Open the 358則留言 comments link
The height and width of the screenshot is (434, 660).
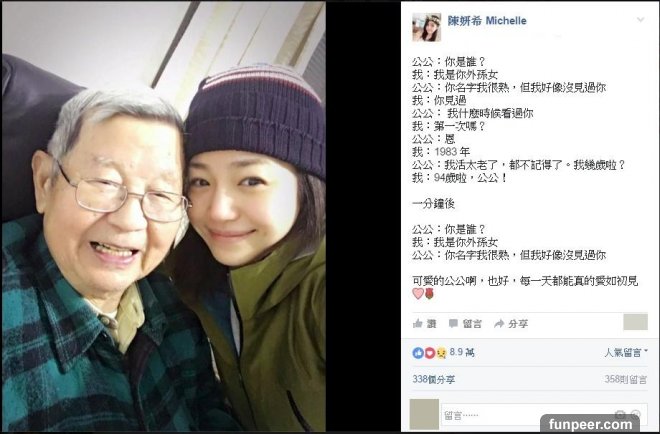(625, 379)
